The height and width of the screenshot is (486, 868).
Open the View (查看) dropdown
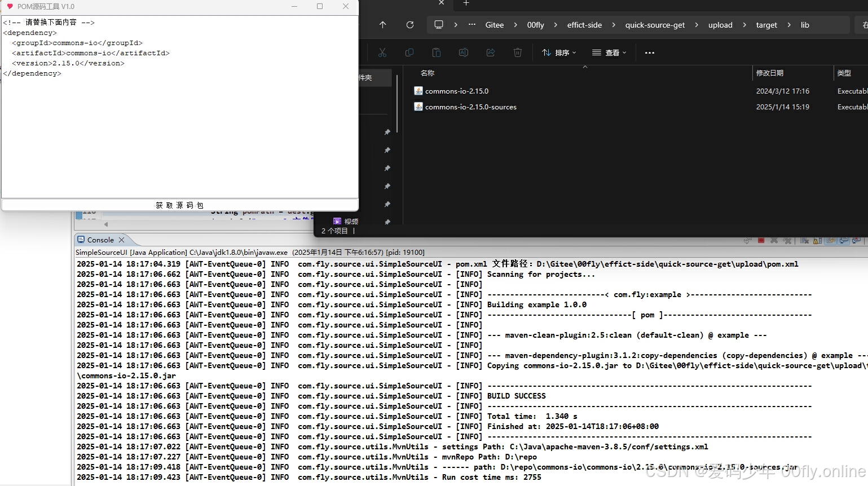pos(609,52)
